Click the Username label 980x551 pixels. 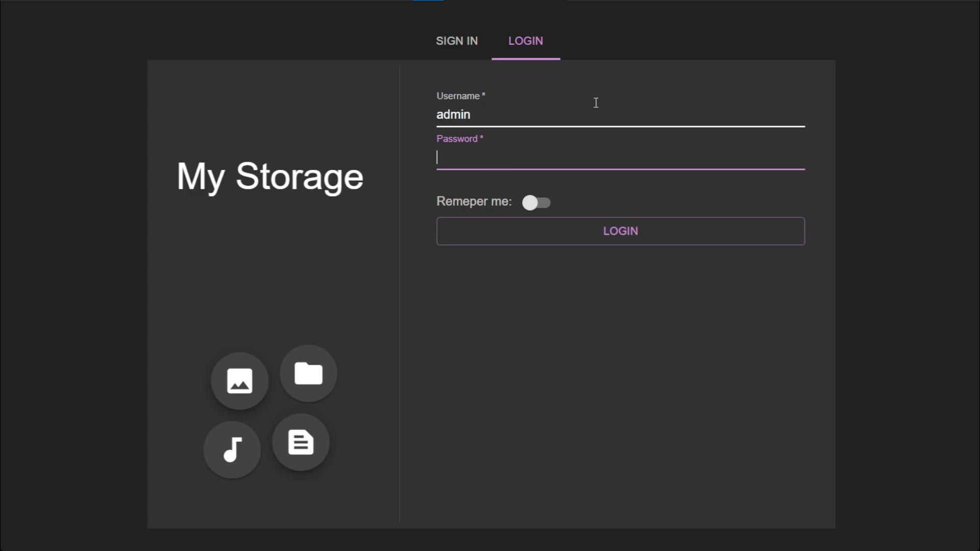(x=458, y=96)
